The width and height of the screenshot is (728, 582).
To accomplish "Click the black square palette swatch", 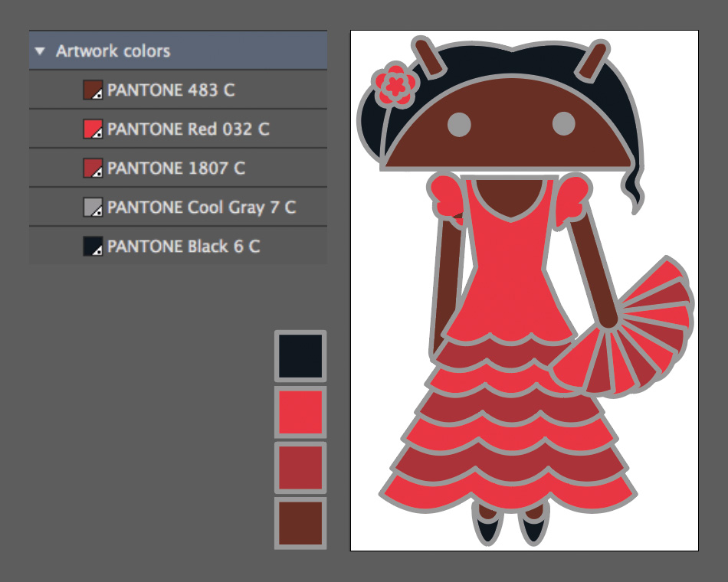I will [x=300, y=356].
